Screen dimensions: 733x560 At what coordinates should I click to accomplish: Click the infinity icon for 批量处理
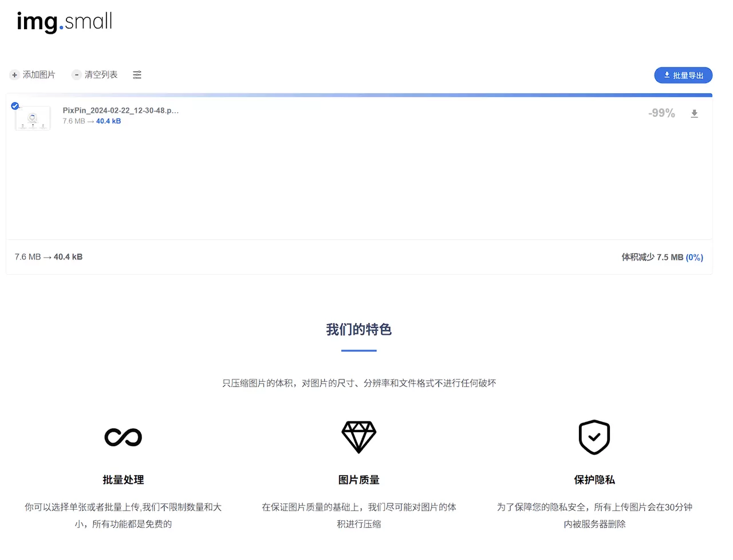[123, 437]
